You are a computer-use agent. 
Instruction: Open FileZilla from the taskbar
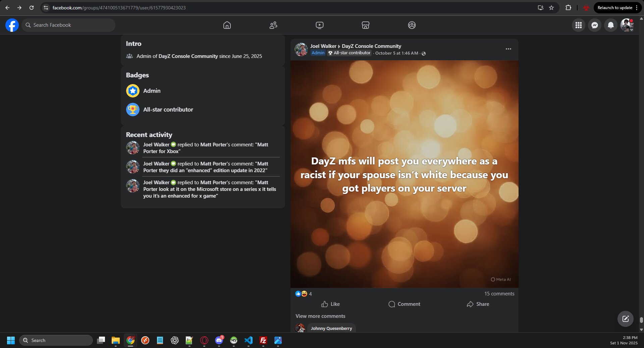tap(263, 340)
